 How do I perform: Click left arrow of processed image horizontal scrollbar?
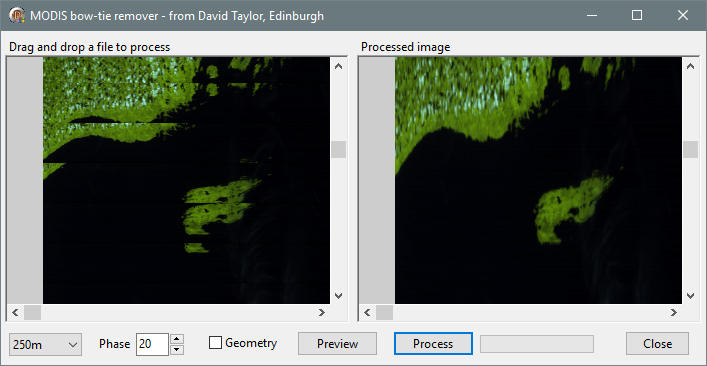(x=367, y=312)
